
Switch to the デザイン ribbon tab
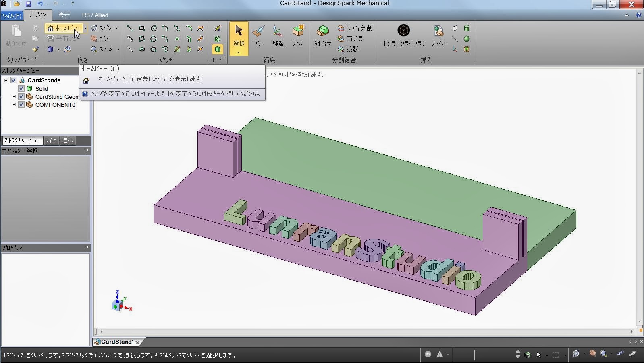pos(37,15)
